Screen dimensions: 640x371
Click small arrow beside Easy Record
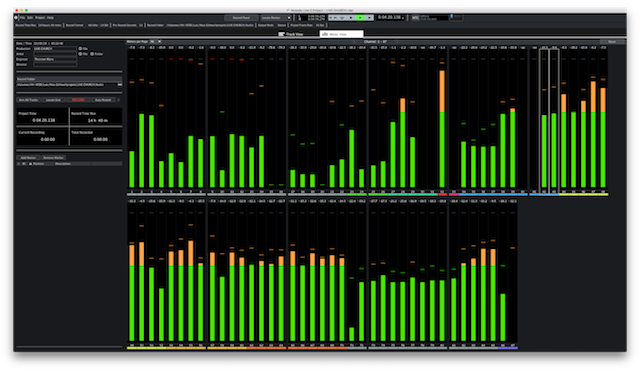click(119, 100)
